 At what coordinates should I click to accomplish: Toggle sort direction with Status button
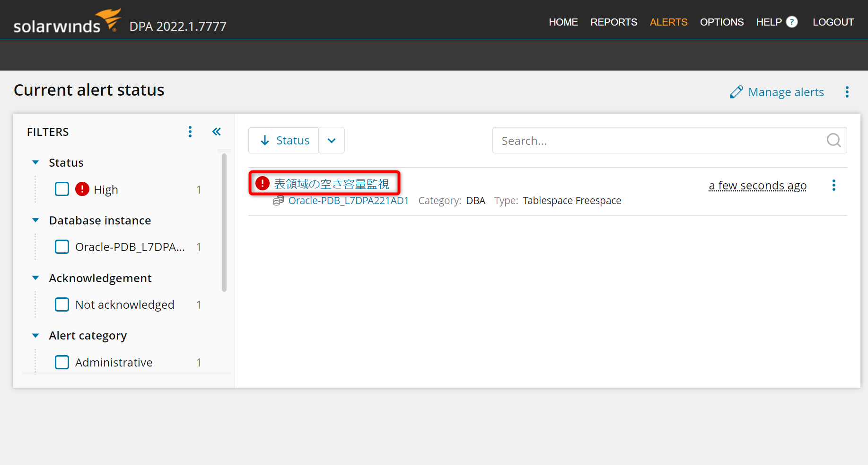pyautogui.click(x=284, y=140)
